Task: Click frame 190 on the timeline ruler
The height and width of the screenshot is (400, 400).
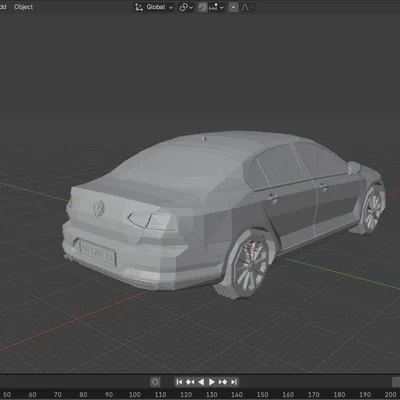Action: 365,395
